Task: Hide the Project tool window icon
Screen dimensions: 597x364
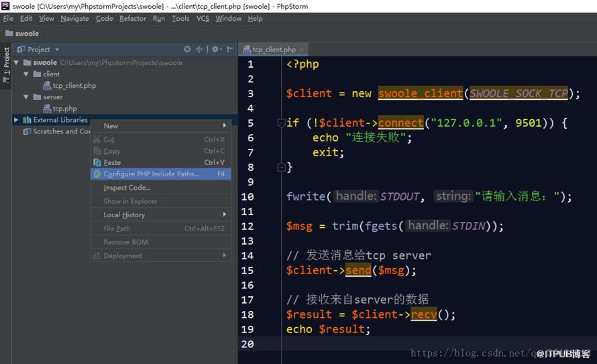Action: (230, 49)
